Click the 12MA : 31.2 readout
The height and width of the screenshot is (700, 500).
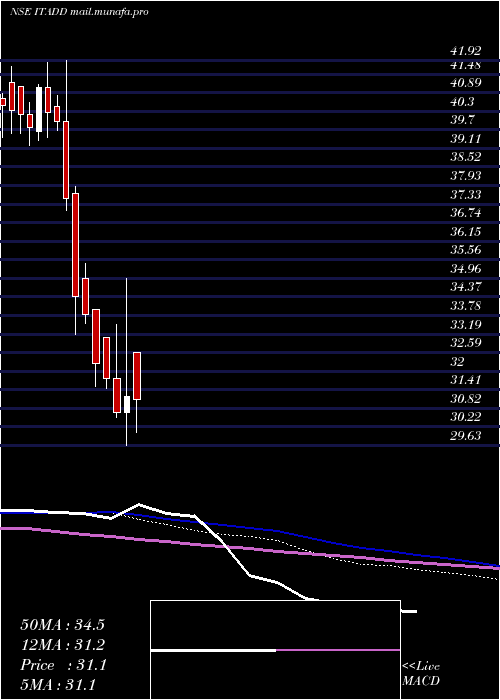(62, 645)
